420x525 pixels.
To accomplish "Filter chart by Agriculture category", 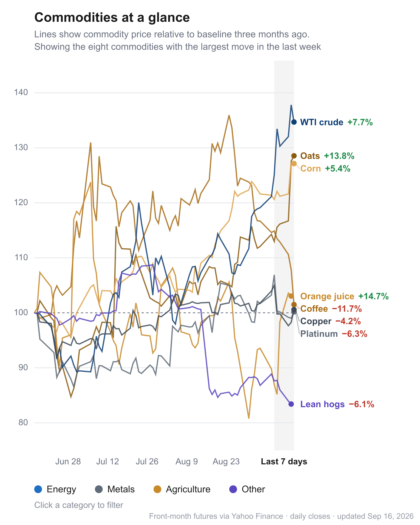I will point(182,489).
